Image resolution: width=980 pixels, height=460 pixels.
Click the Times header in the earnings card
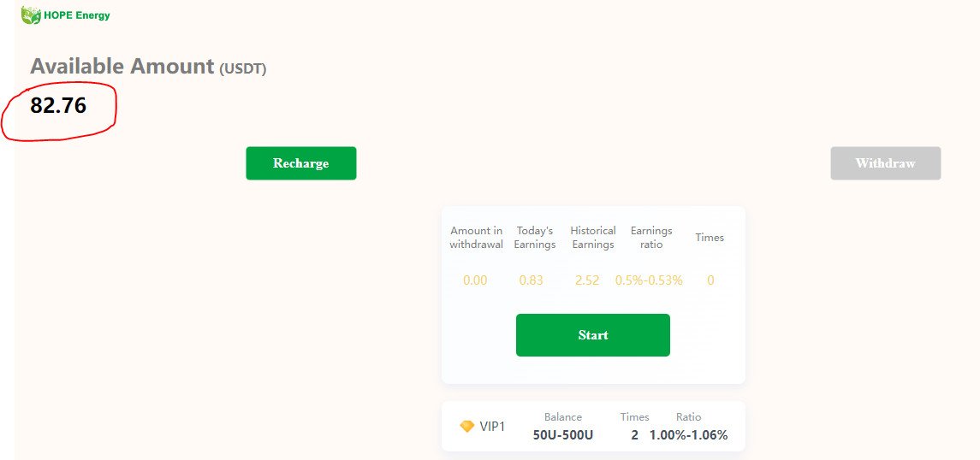[710, 237]
